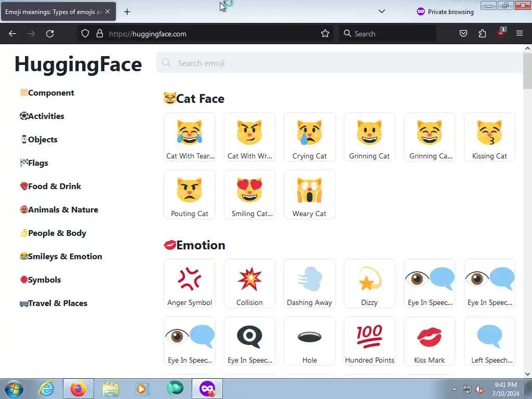The image size is (532, 399).
Task: Open the Component category in sidebar
Action: click(x=47, y=93)
